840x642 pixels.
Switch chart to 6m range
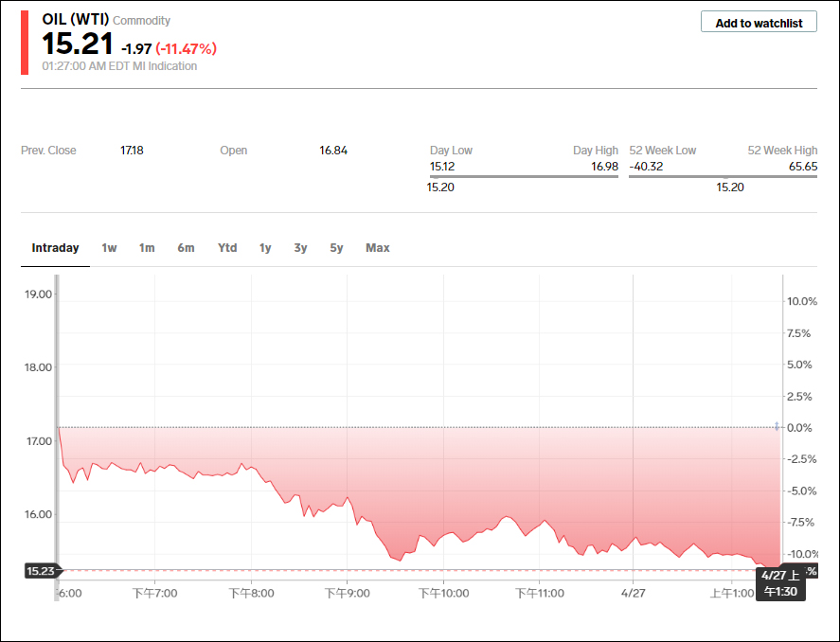click(186, 248)
